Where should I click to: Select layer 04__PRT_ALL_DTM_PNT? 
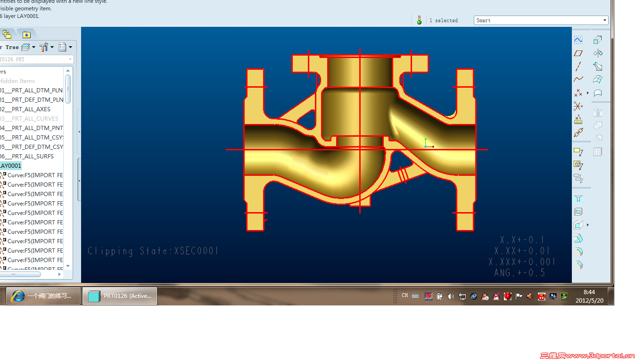(32, 128)
